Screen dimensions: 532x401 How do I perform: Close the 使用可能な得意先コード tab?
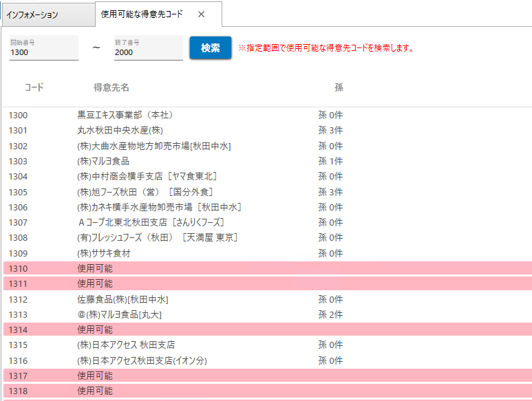point(201,14)
